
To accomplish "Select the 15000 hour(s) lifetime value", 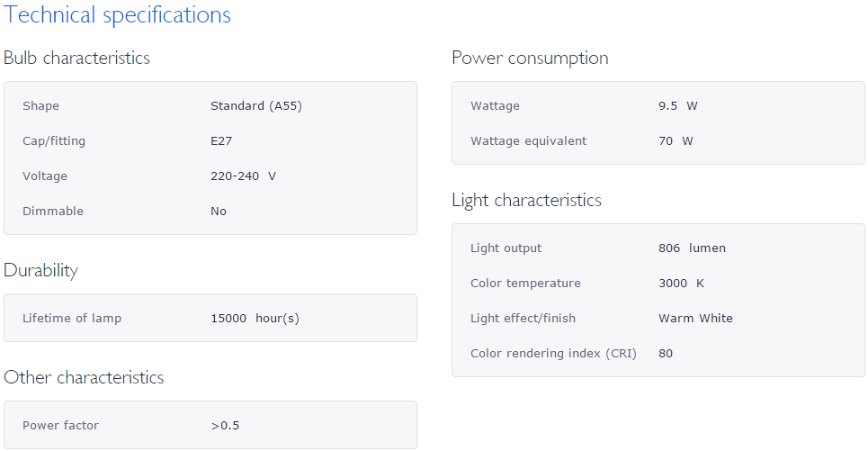I will pos(255,319).
